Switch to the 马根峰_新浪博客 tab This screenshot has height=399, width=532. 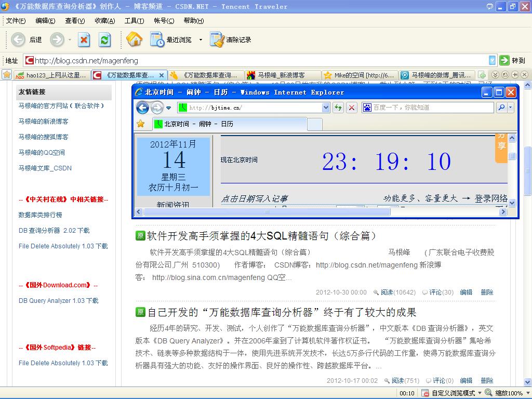283,75
